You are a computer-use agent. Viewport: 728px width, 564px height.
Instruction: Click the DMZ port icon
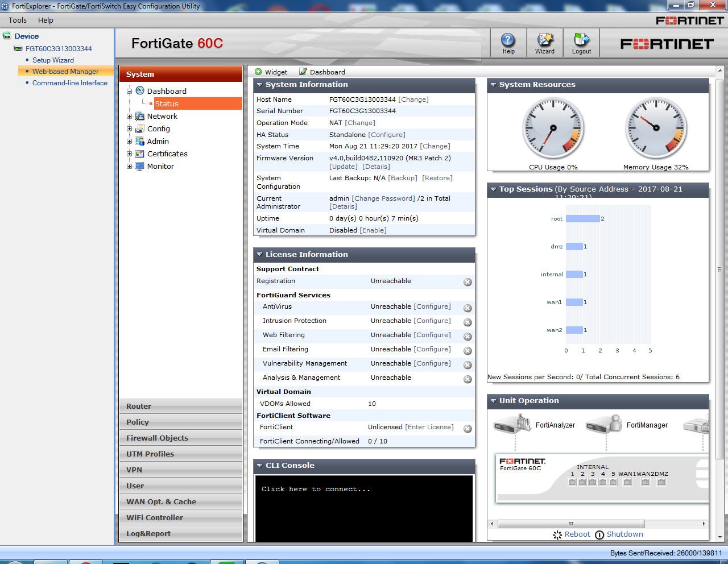(661, 482)
